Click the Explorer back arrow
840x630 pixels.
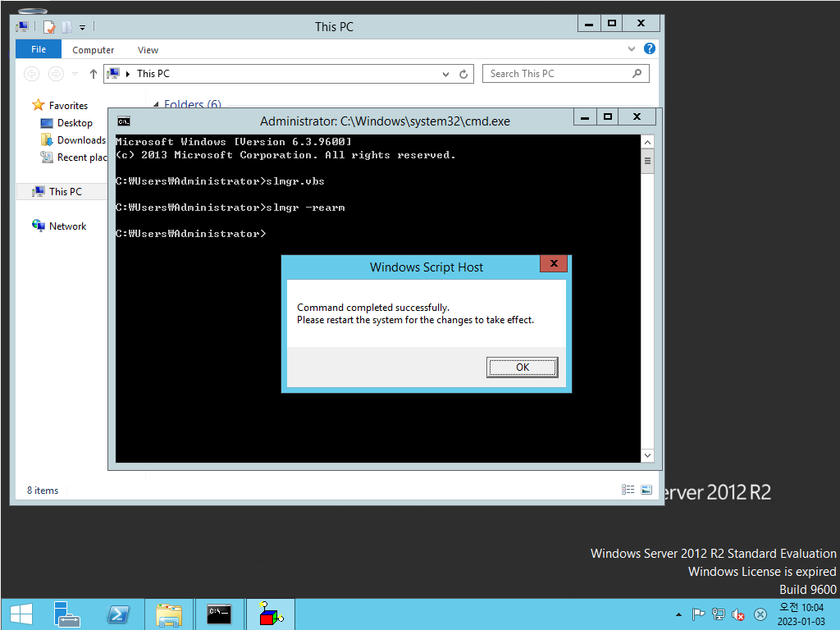[32, 73]
